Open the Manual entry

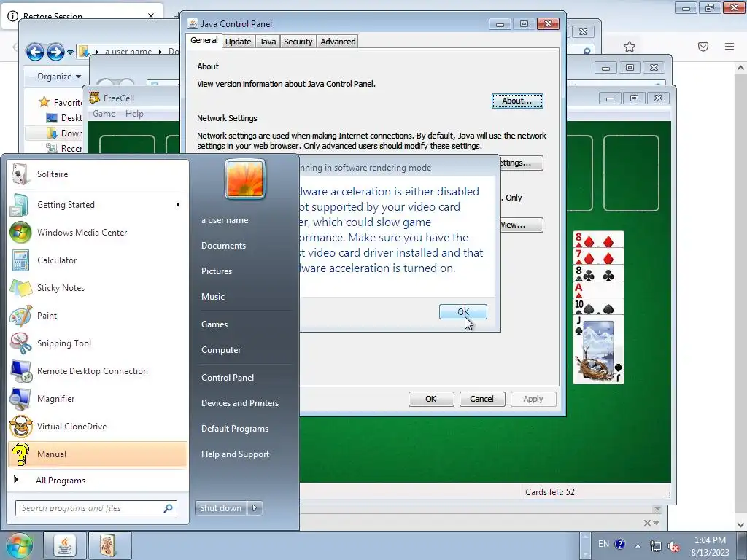click(x=98, y=454)
